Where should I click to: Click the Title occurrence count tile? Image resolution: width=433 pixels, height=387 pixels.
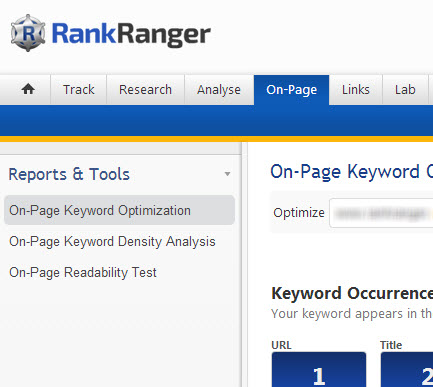(407, 369)
